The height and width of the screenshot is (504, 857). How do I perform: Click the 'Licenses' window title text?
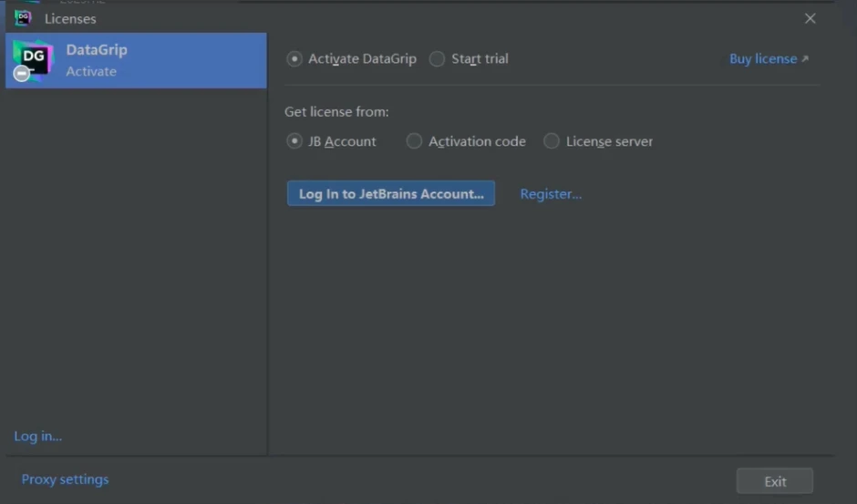click(x=70, y=18)
